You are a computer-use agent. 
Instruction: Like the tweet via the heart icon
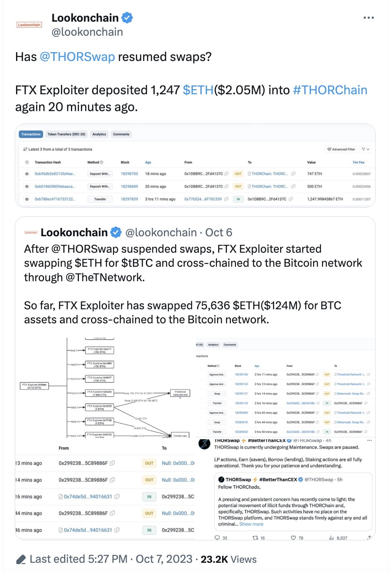[293, 538]
